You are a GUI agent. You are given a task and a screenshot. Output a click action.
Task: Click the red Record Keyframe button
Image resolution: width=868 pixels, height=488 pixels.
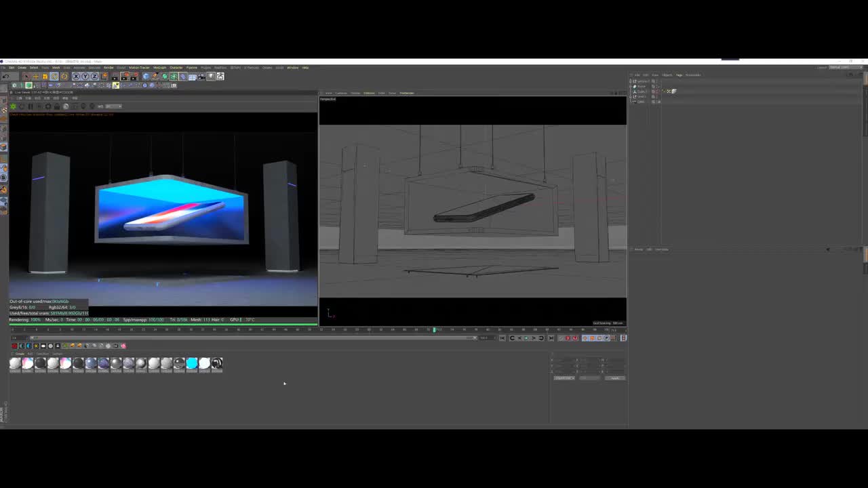(x=568, y=338)
